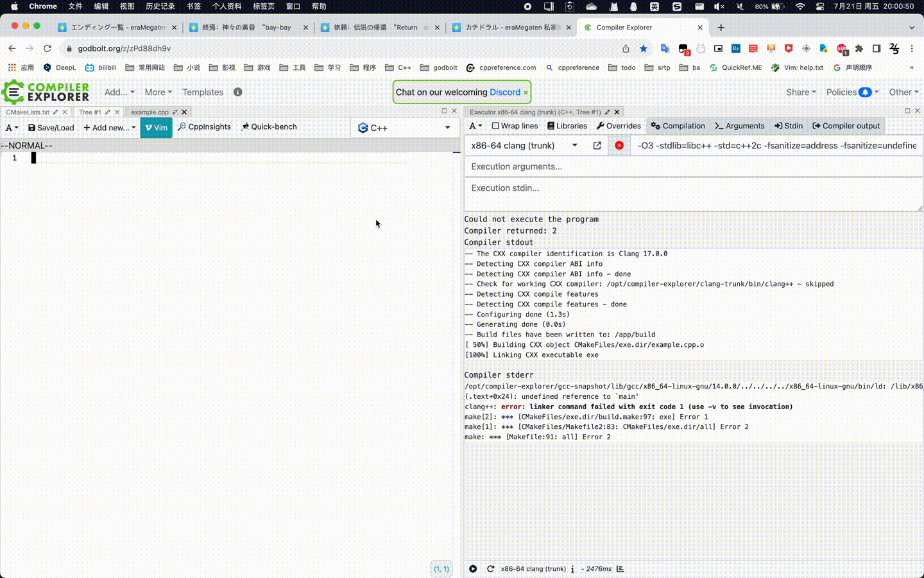This screenshot has width=924, height=578.
Task: Open DeepL bookmark
Action: [x=60, y=67]
